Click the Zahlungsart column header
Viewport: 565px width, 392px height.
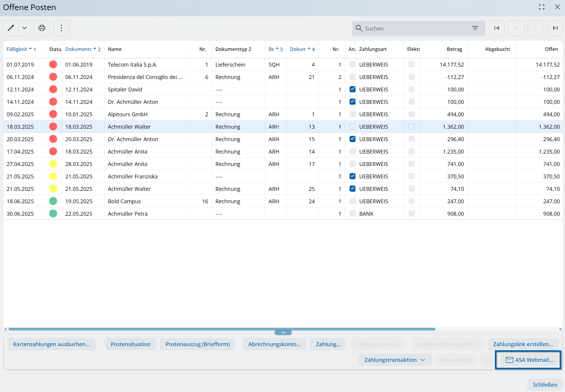point(373,49)
